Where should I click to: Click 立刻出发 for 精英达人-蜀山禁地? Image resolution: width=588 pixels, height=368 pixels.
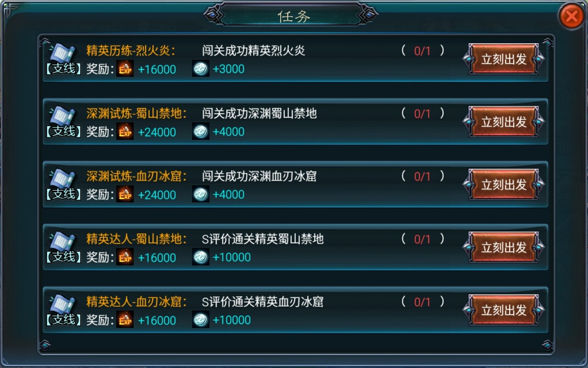[x=503, y=247]
